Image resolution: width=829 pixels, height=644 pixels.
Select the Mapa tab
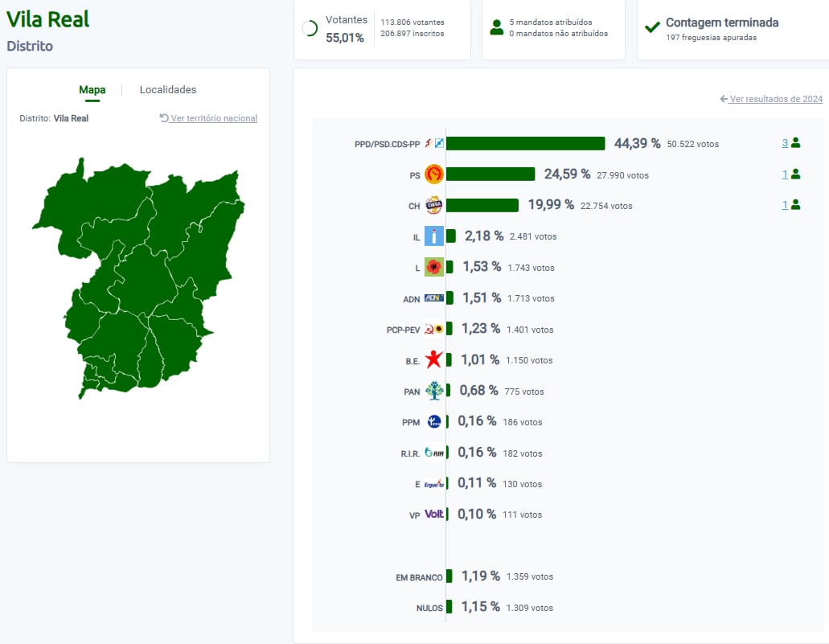point(92,90)
